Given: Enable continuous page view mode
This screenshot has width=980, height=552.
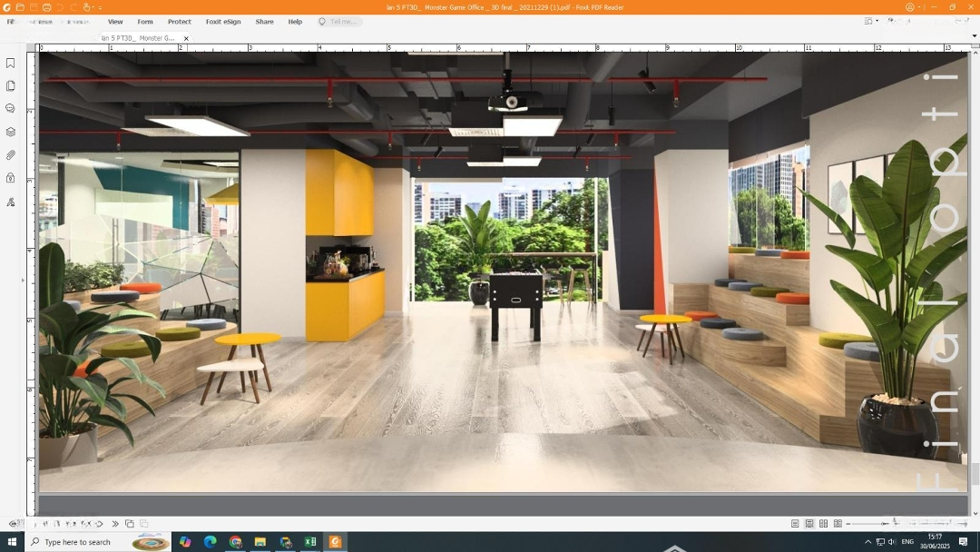Looking at the screenshot, I should [x=809, y=524].
